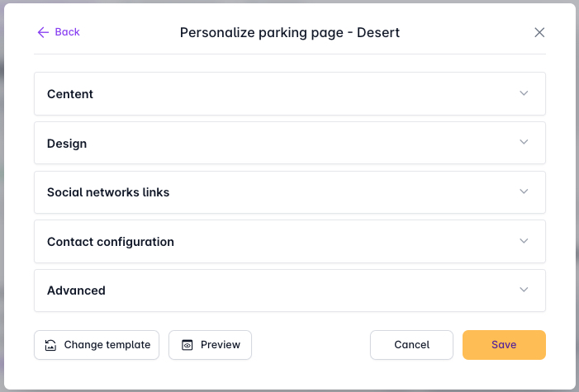The height and width of the screenshot is (392, 579).
Task: Open the Design section header label
Action: point(67,144)
